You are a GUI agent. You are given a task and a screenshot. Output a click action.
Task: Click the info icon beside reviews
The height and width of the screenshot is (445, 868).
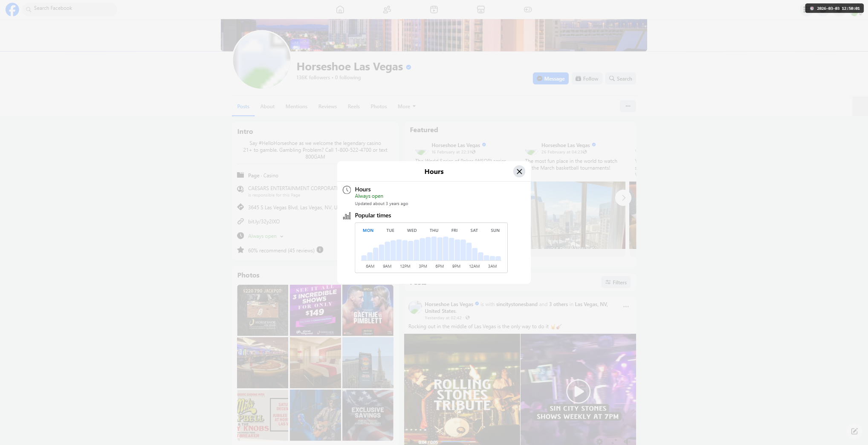coord(320,250)
